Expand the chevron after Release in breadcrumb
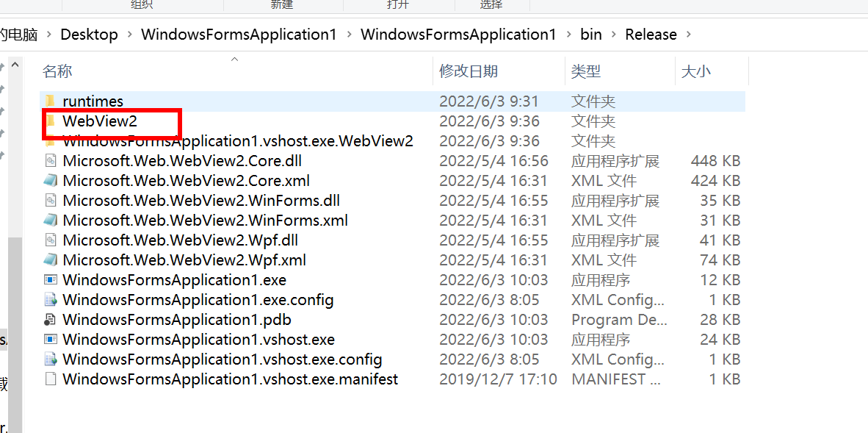868x433 pixels. coord(689,35)
